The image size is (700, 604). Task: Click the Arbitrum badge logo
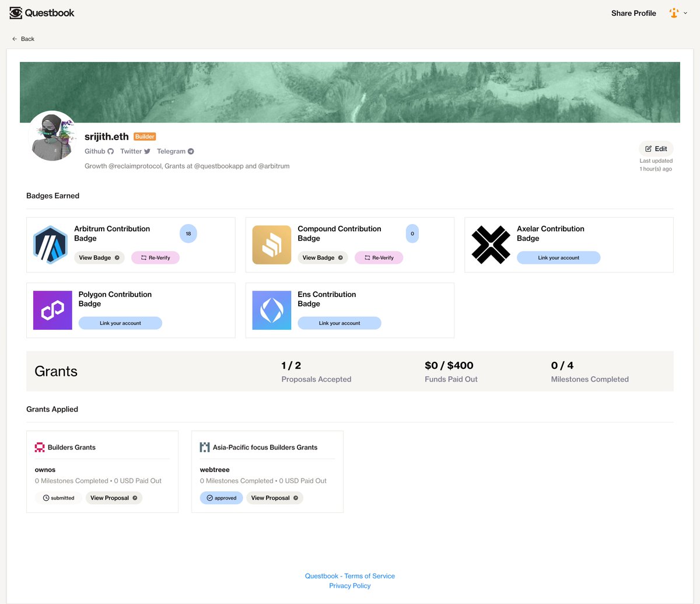coord(51,245)
